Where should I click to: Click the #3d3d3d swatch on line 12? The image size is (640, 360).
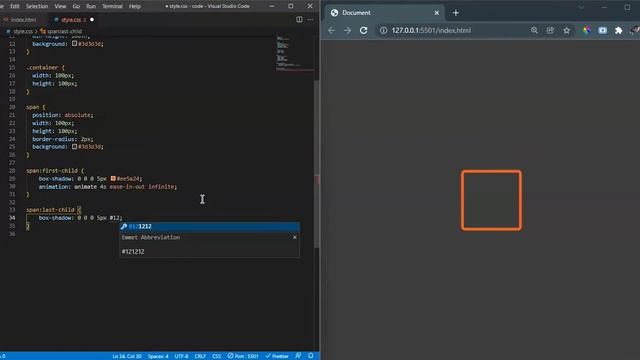(74, 43)
